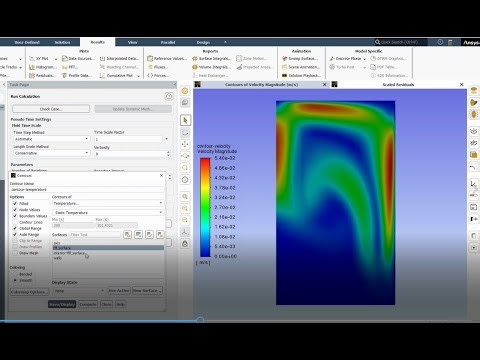Screen dimensions: 480x360
Task: Open Profile Data in Plots group
Action: [x=77, y=76]
